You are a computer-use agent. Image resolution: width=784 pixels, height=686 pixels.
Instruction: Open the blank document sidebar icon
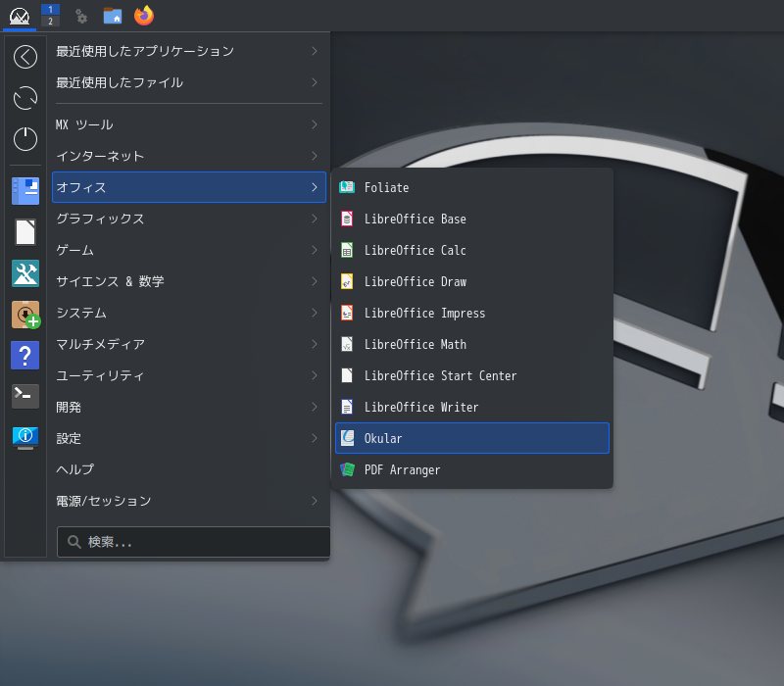point(25,232)
